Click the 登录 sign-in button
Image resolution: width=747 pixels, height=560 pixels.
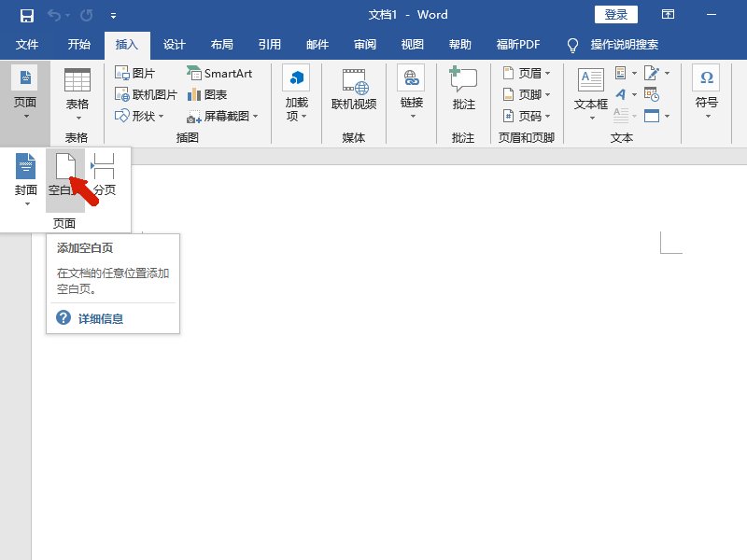pyautogui.click(x=615, y=13)
